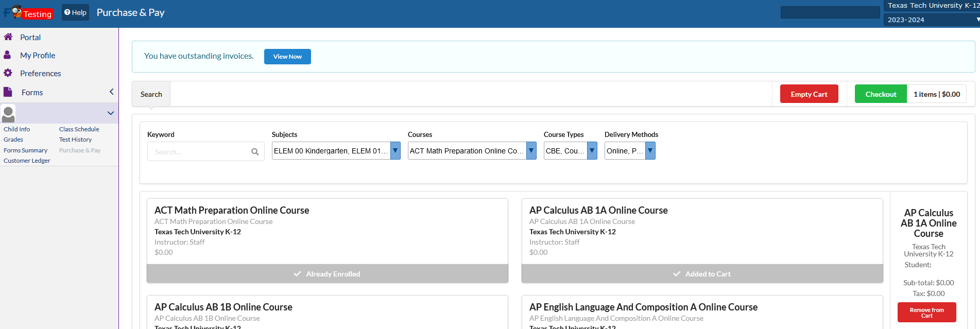The height and width of the screenshot is (329, 980).
Task: Click Tax: $0.00 in cart panel
Action: coord(929,293)
